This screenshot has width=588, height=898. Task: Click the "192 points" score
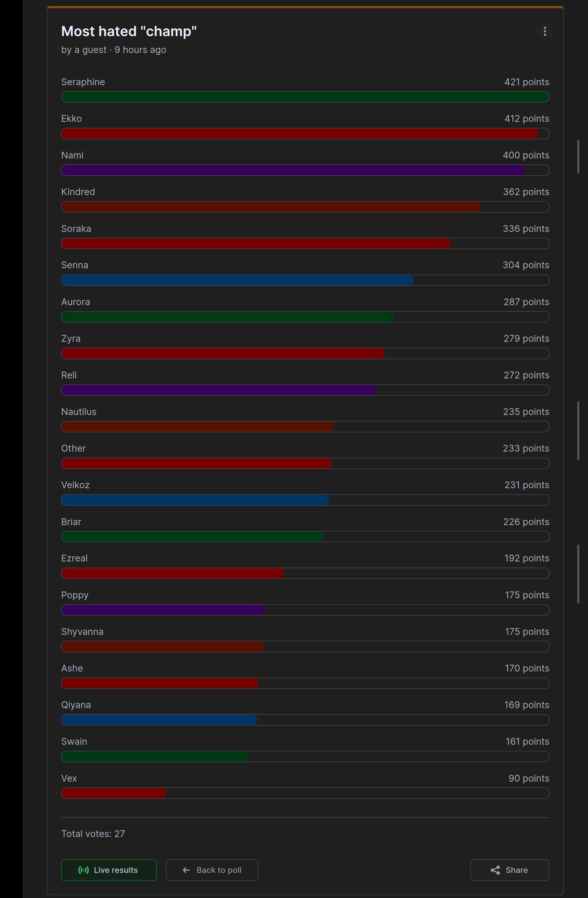coord(527,558)
